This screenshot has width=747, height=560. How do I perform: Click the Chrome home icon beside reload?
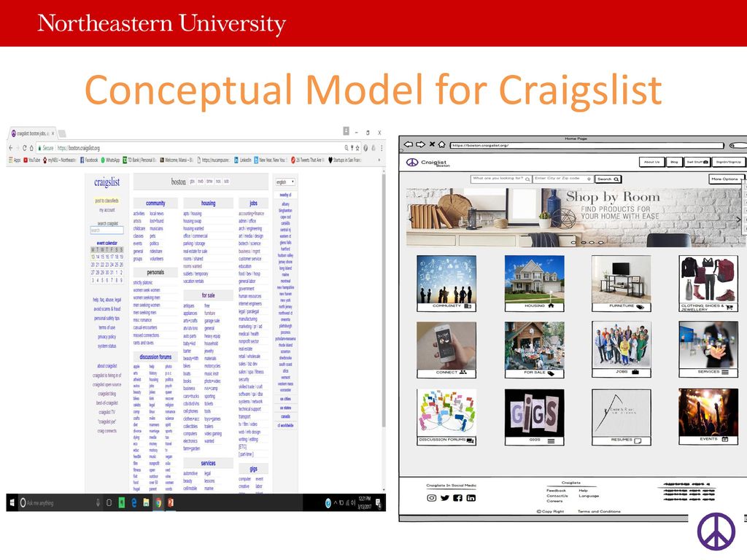(31, 148)
